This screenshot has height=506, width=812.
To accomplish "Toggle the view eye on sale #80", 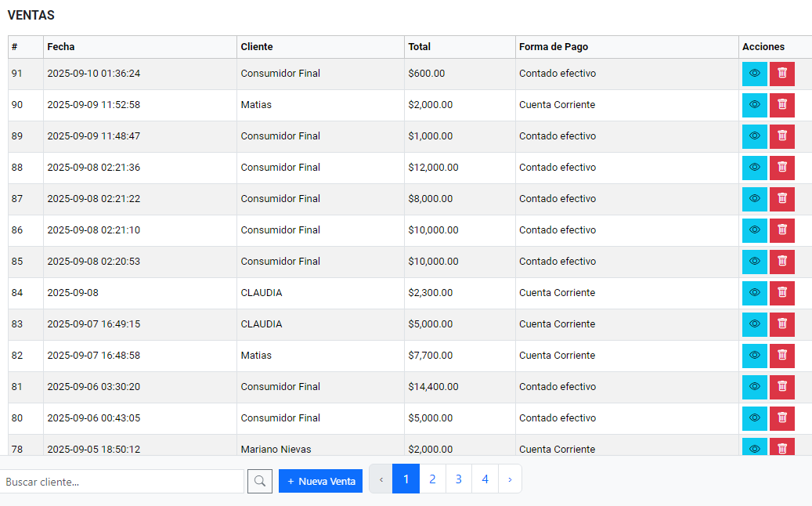I will click(x=754, y=417).
